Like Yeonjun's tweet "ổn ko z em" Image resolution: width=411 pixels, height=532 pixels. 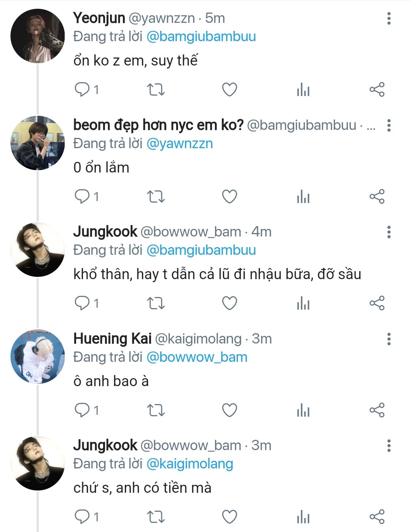229,90
